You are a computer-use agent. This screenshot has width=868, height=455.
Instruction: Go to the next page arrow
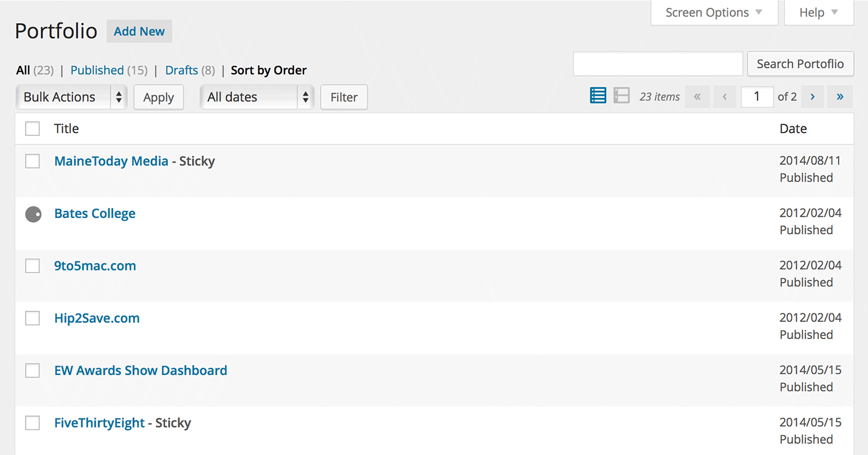click(812, 97)
